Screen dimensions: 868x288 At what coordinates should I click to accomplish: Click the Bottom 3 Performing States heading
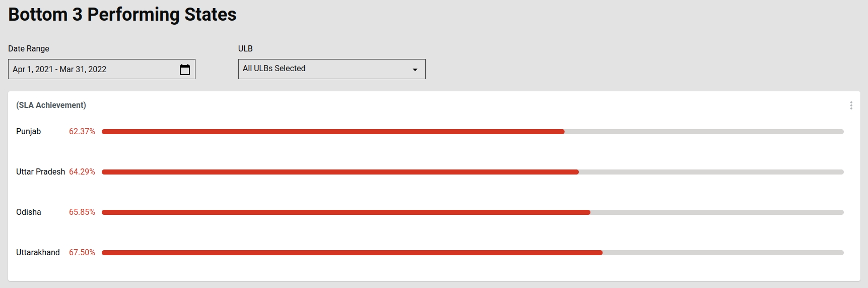coord(122,15)
